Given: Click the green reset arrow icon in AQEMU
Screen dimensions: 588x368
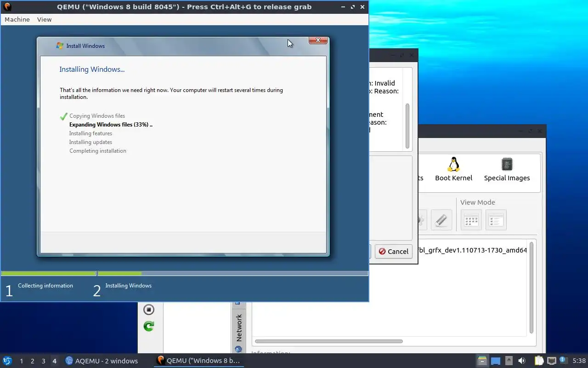Looking at the screenshot, I should (x=148, y=326).
